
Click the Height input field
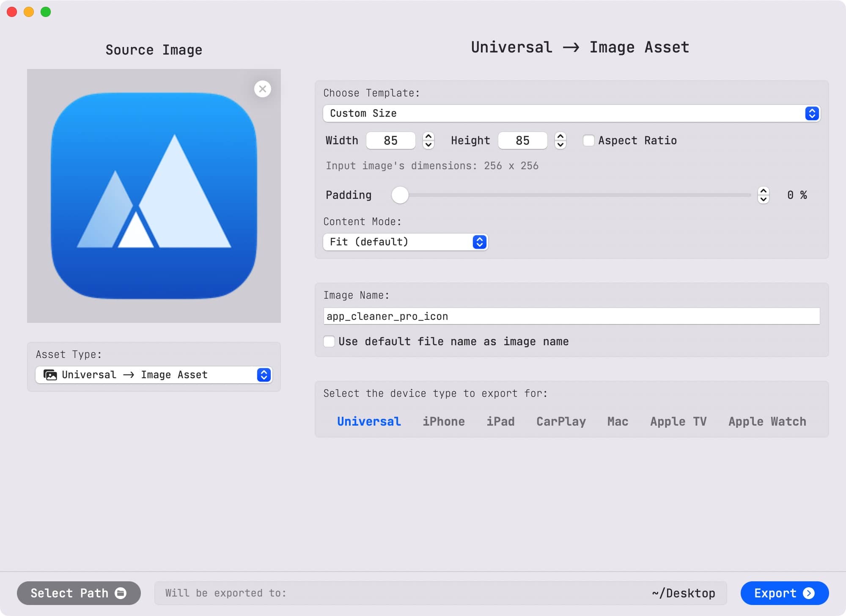[x=523, y=140]
